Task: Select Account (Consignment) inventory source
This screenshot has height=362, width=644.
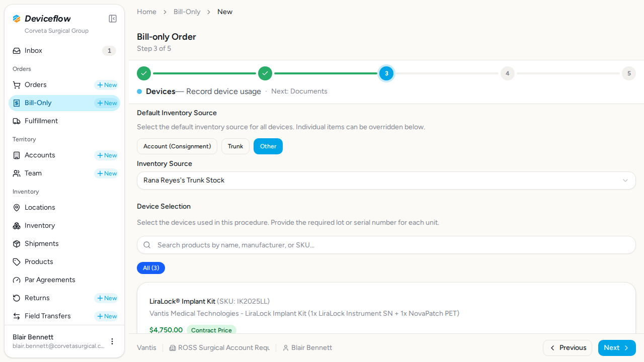Action: coord(177,146)
